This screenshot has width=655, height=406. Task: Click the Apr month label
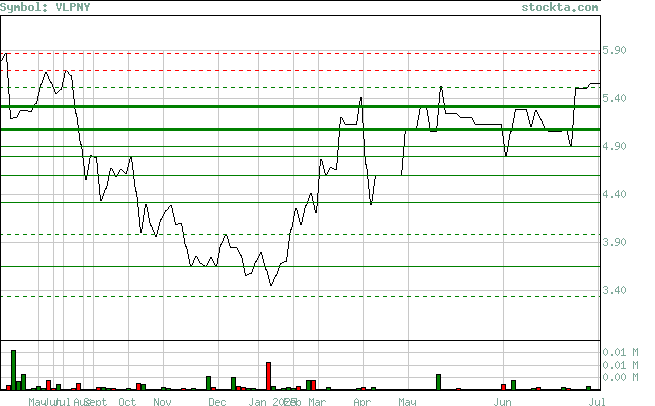[362, 401]
